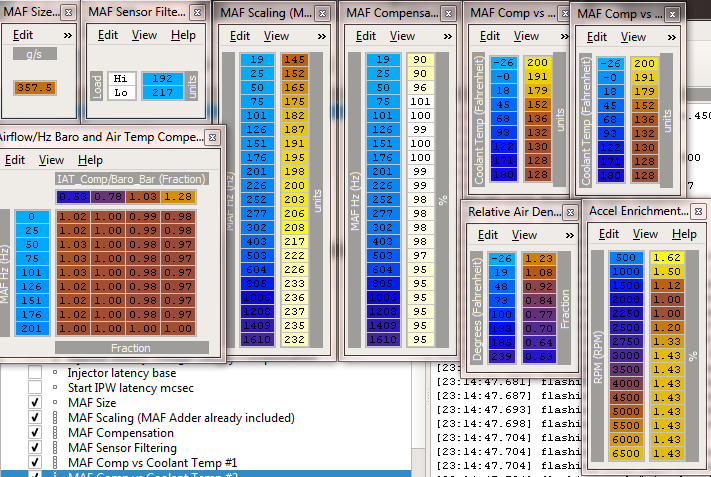This screenshot has height=477, width=711.
Task: Open Help menu in Airflow/Hz Baro window
Action: click(x=90, y=160)
